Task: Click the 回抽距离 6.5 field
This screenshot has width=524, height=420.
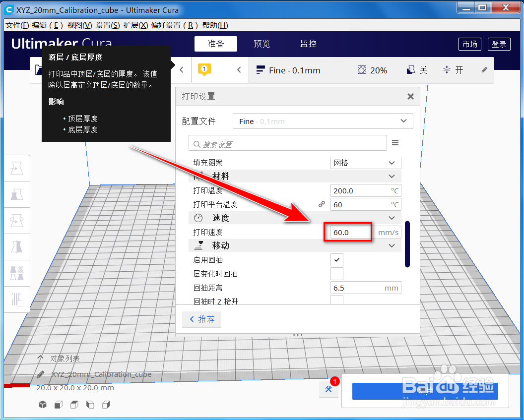Action: pos(366,288)
